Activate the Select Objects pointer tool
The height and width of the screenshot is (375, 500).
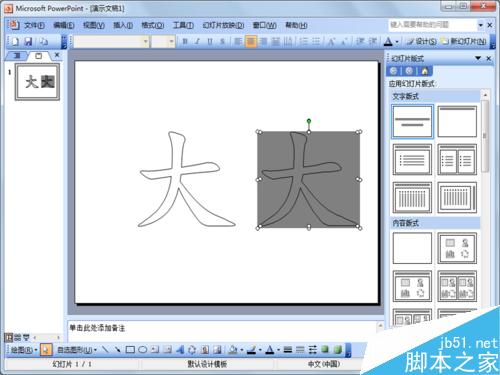(46, 350)
